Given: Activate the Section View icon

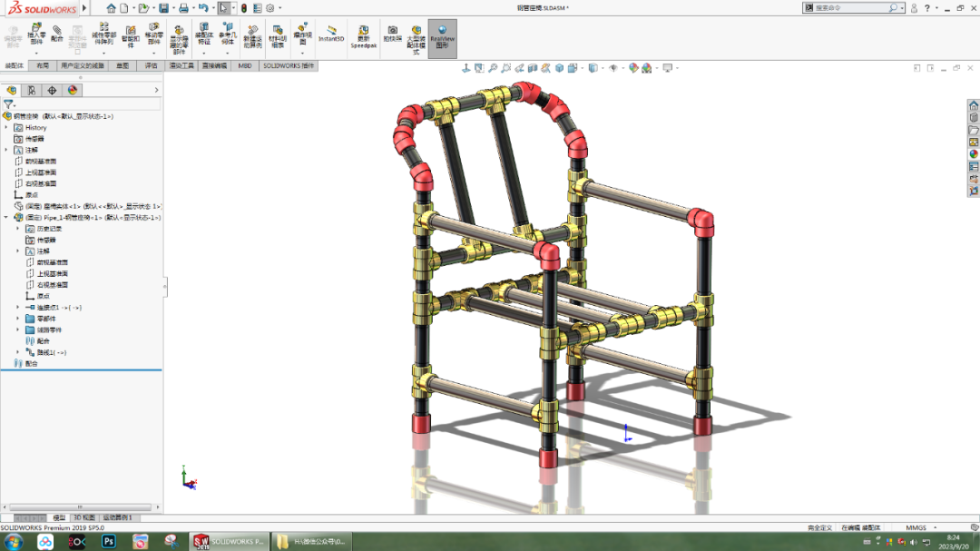Looking at the screenshot, I should point(534,66).
